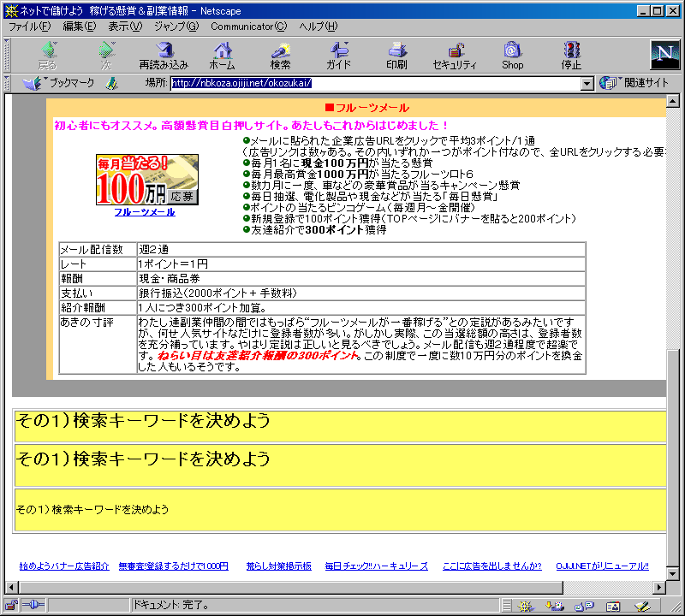Open the 毎日チェック!!ハーキュリーズ link
The height and width of the screenshot is (616, 685).
(376, 566)
